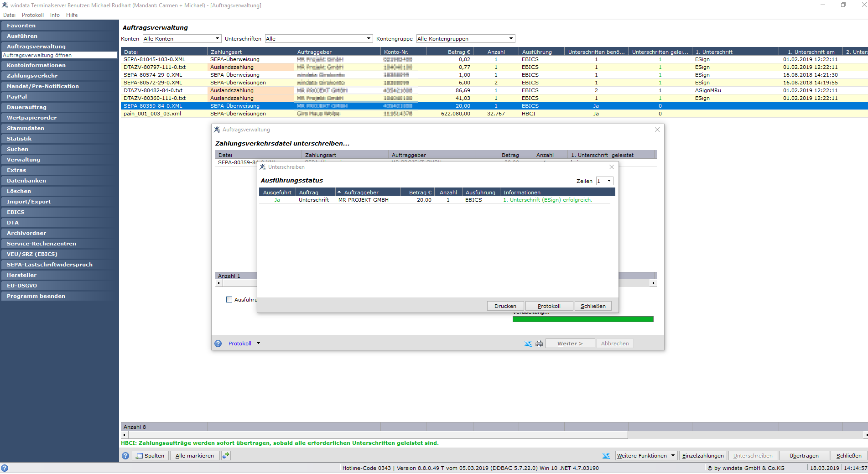This screenshot has height=474, width=868.
Task: Click the Weiter > button
Action: [570, 344]
